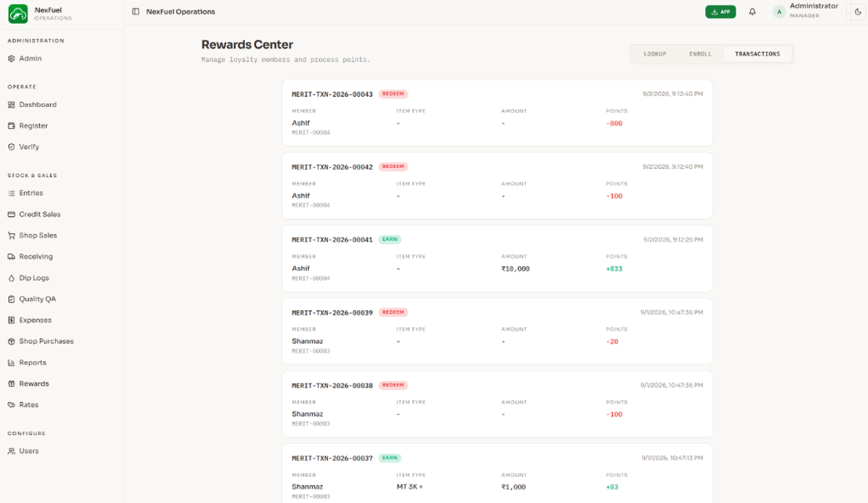Select the Transactions tab

757,54
